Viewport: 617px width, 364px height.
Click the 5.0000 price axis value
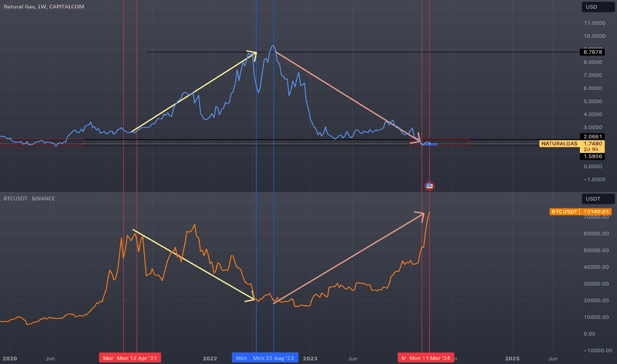[593, 101]
